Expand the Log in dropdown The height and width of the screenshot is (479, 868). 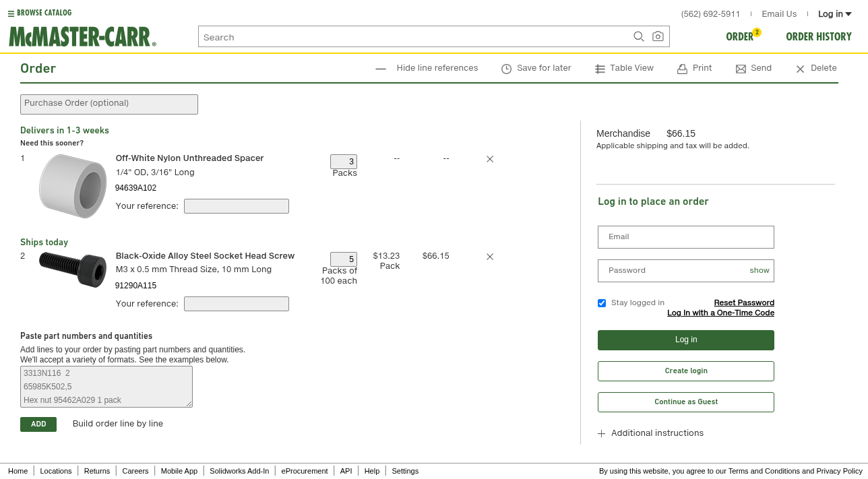pyautogui.click(x=834, y=14)
